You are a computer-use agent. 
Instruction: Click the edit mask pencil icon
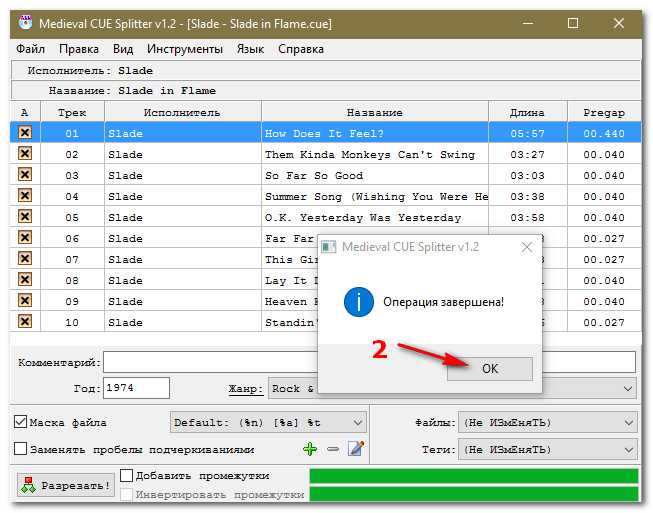[356, 448]
